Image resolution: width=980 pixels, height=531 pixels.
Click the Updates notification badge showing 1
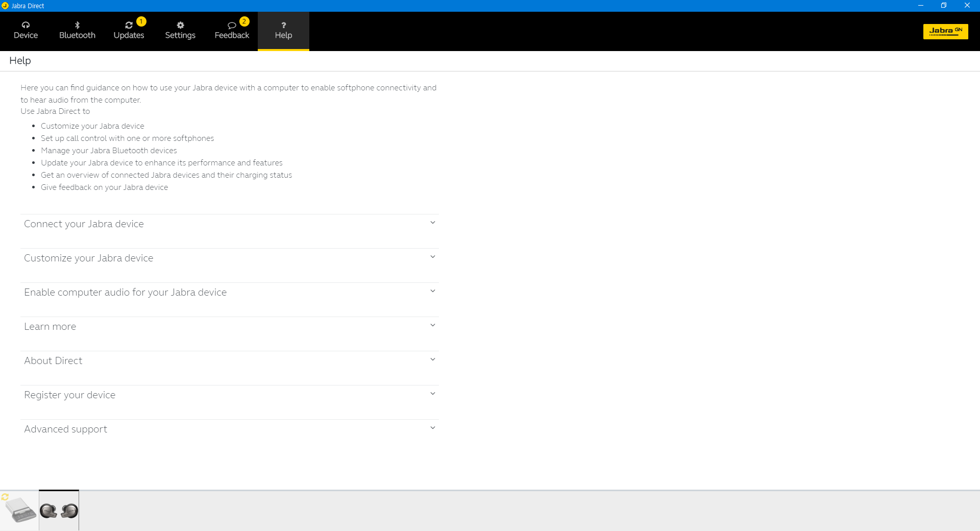141,21
